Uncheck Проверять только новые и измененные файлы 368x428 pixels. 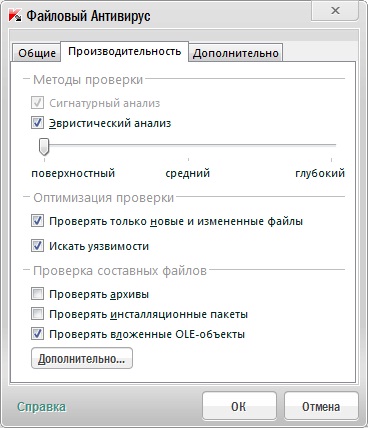pyautogui.click(x=37, y=221)
